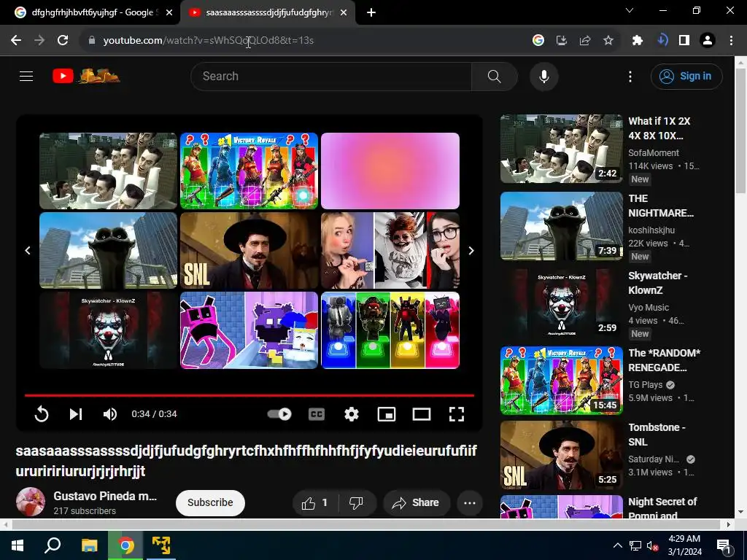The image size is (747, 560).
Task: Mute the video volume
Action: pyautogui.click(x=110, y=414)
